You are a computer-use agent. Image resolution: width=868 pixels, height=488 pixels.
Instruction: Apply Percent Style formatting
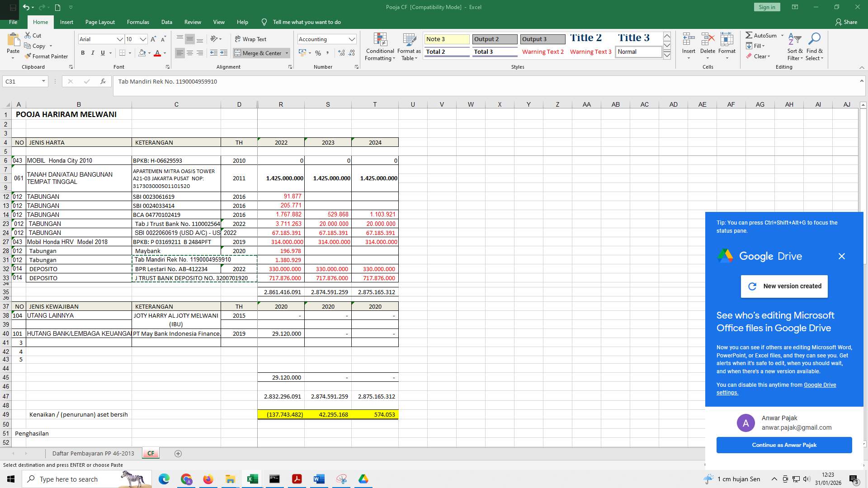point(318,53)
